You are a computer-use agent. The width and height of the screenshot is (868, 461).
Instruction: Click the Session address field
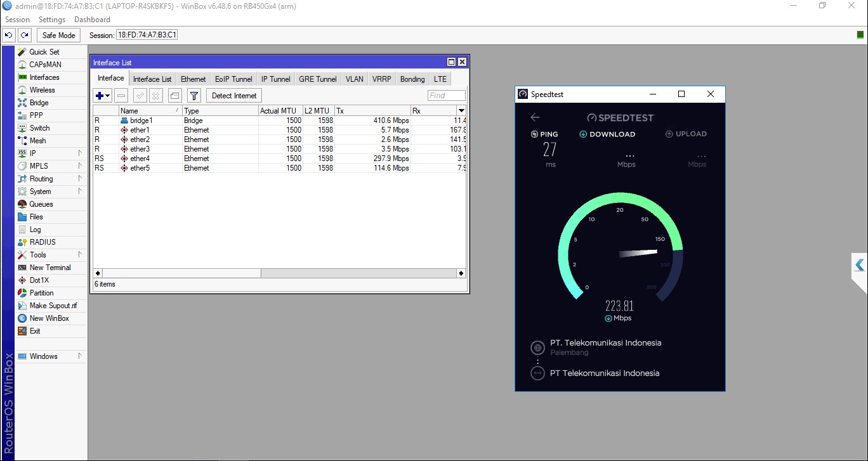click(x=147, y=35)
